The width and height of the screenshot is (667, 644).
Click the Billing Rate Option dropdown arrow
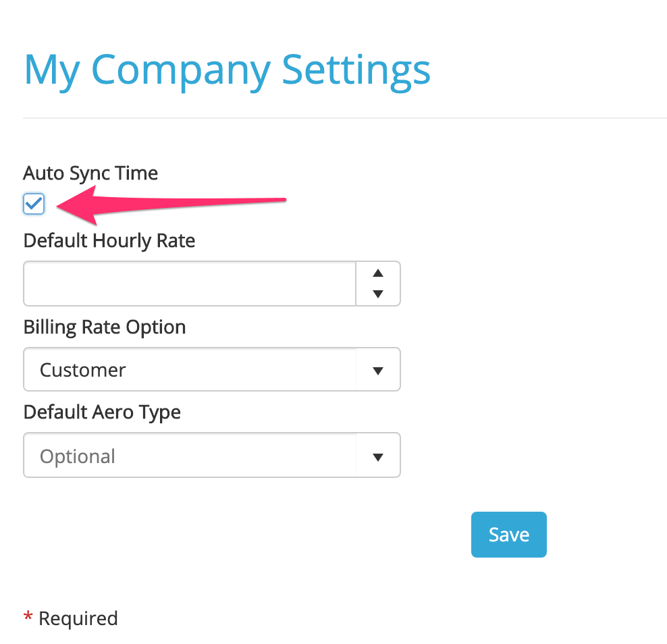(377, 369)
